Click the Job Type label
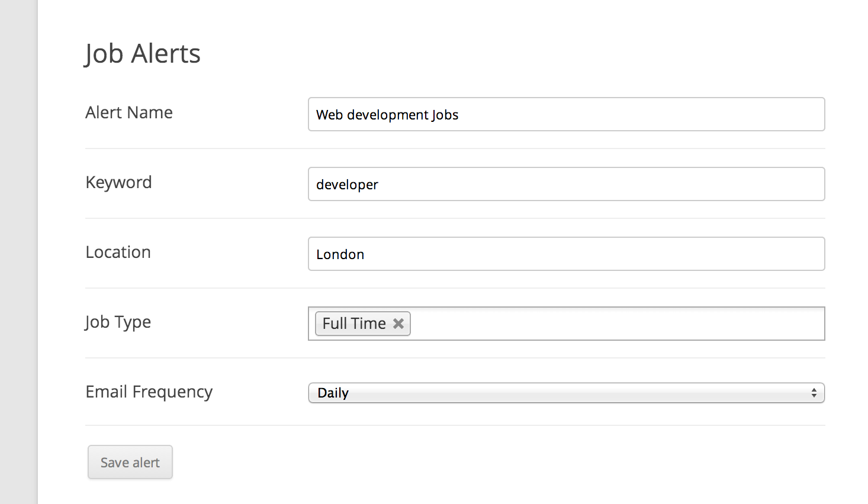The height and width of the screenshot is (504, 868). point(118,322)
